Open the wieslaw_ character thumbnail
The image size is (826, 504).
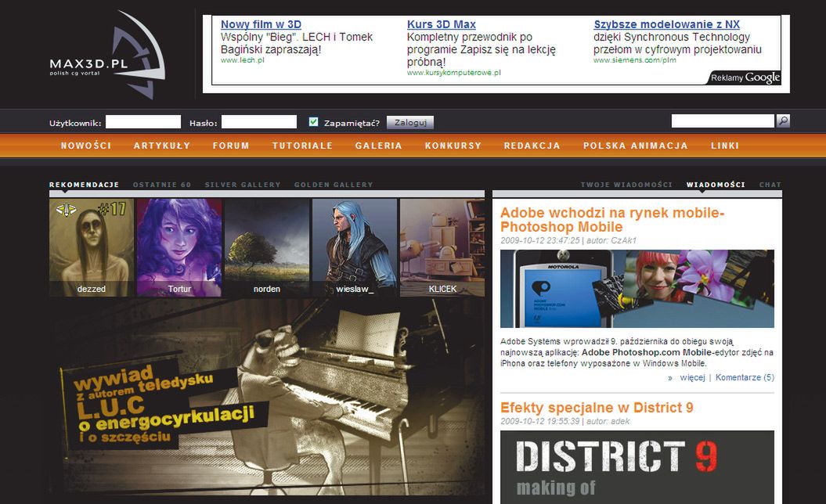355,247
